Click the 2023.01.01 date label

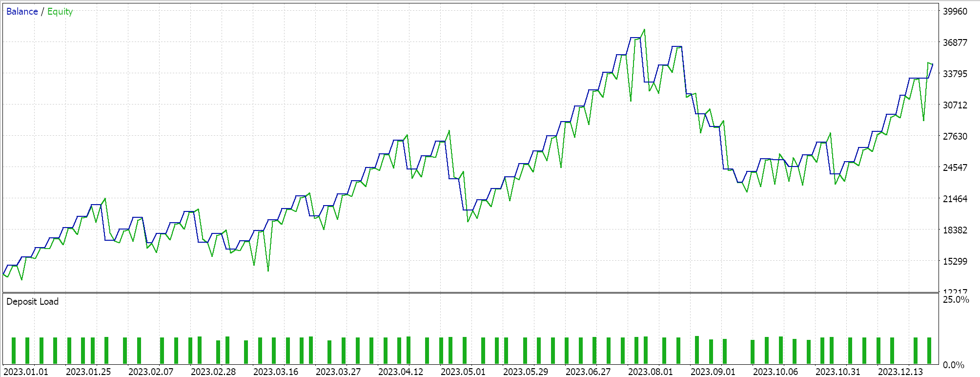(26, 372)
